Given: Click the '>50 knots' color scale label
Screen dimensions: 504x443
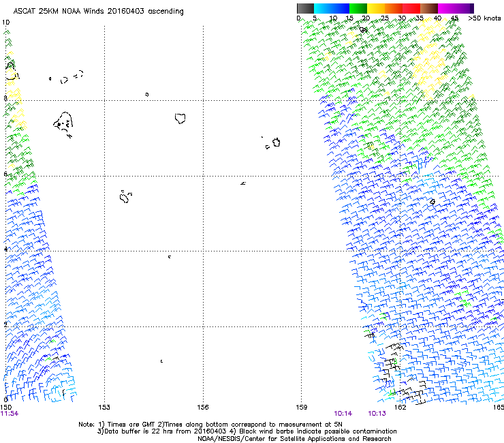Looking at the screenshot, I should point(484,18).
